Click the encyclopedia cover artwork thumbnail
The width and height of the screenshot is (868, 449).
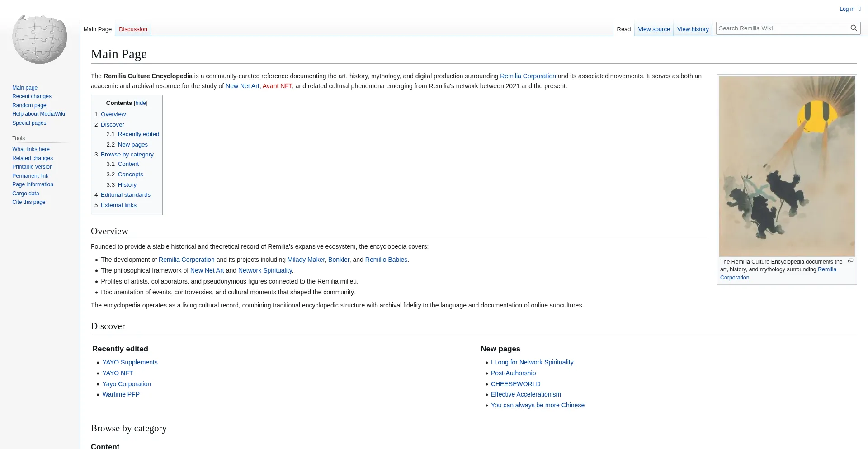tap(787, 165)
